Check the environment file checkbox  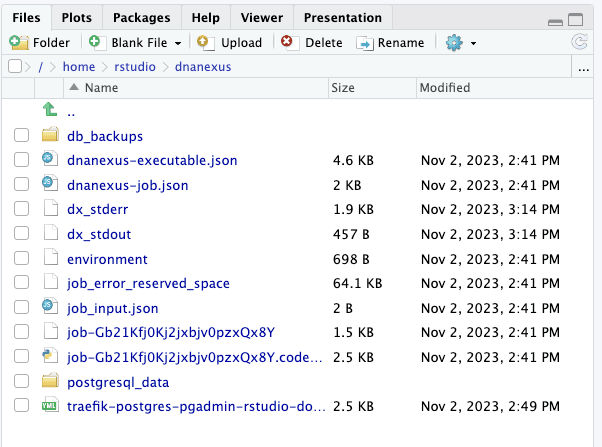click(x=22, y=258)
